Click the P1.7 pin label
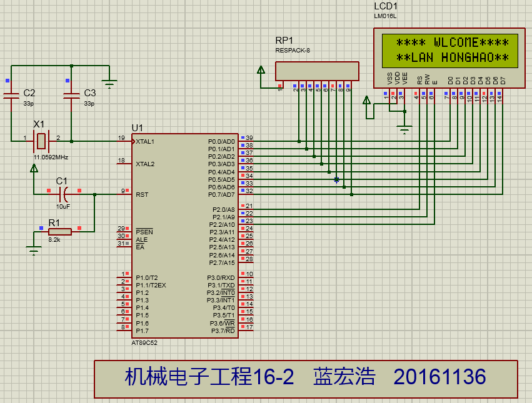Screen dimensions: 532x403 (x=142, y=331)
